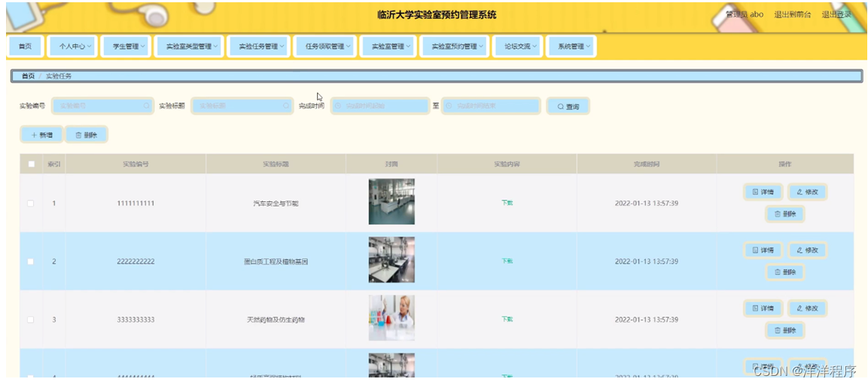Check the box for row 1111111111

31,203
